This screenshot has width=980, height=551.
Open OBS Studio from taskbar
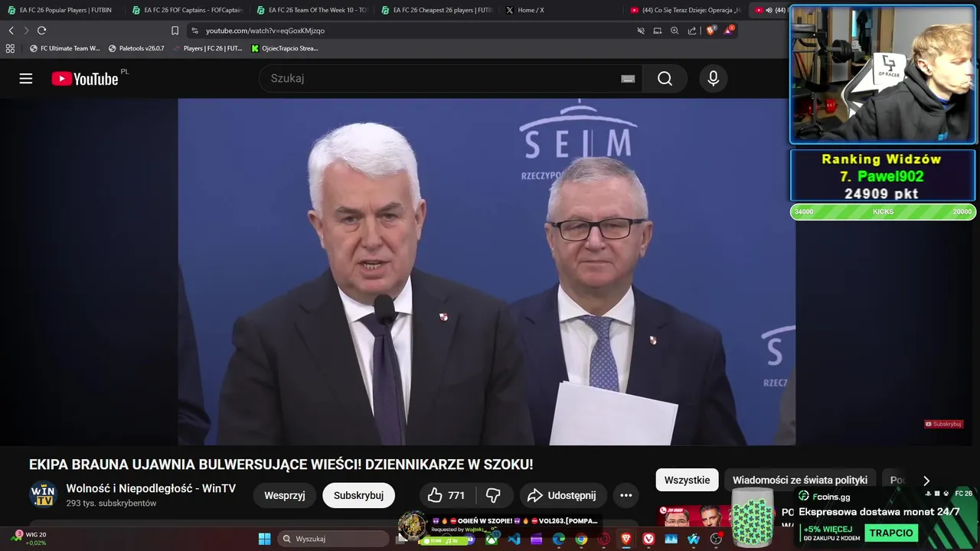click(716, 539)
